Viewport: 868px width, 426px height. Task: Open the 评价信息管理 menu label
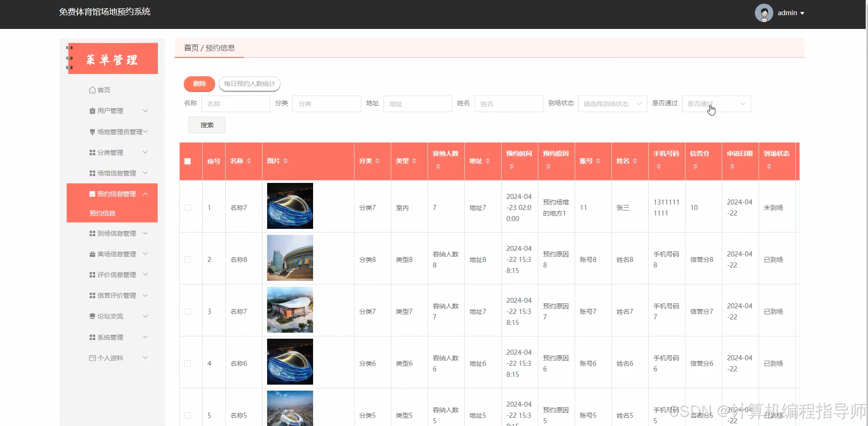(x=117, y=275)
